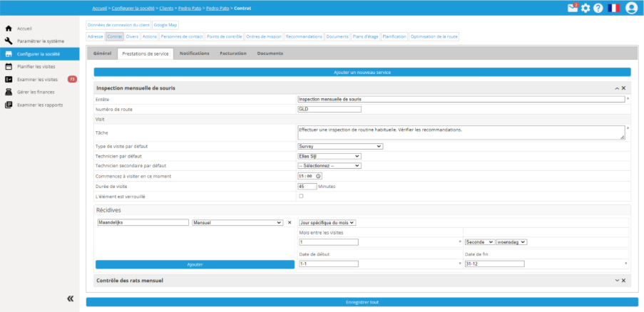Open the Seconde ordinal dropdown
Image resolution: width=644 pixels, height=312 pixels.
[480, 242]
